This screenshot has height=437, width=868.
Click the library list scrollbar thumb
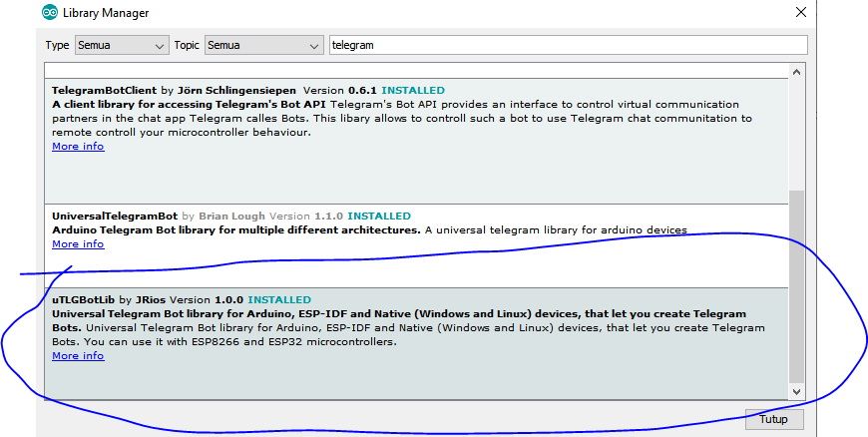796,289
